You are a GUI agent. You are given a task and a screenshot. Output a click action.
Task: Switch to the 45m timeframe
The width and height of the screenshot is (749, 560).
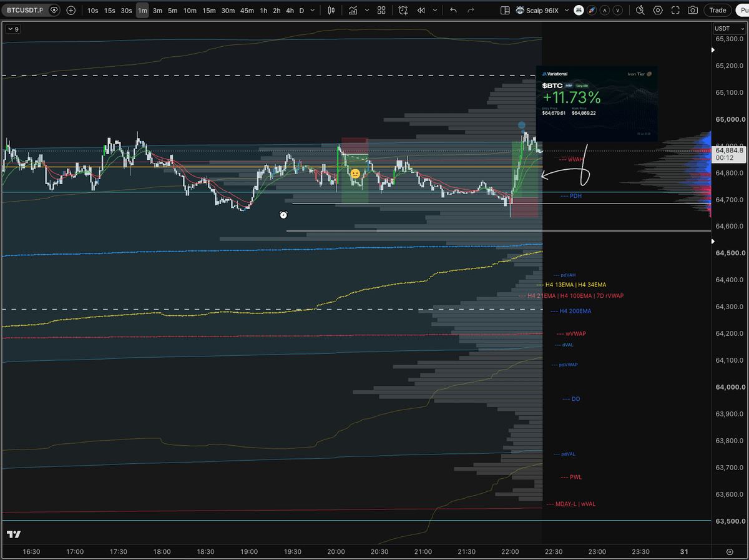click(x=247, y=10)
